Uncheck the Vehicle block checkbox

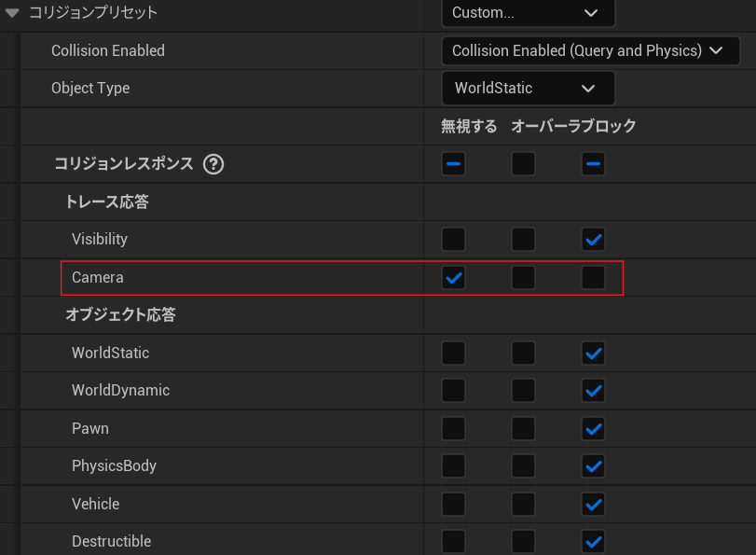[593, 504]
